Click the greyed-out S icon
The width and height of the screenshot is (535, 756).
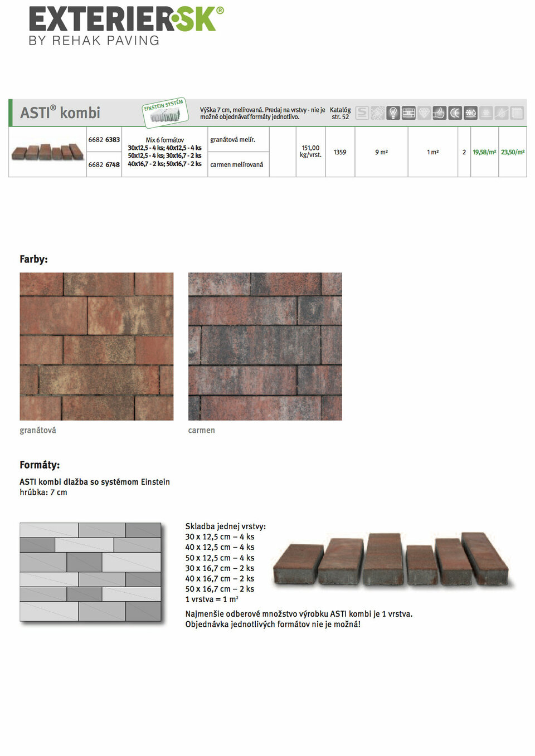click(x=362, y=113)
